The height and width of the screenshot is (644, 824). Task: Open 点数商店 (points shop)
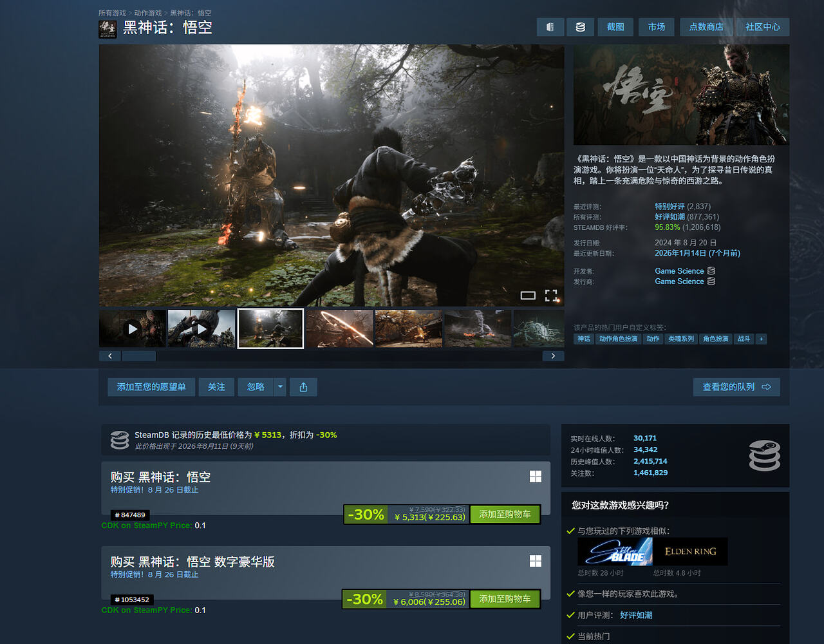[706, 27]
